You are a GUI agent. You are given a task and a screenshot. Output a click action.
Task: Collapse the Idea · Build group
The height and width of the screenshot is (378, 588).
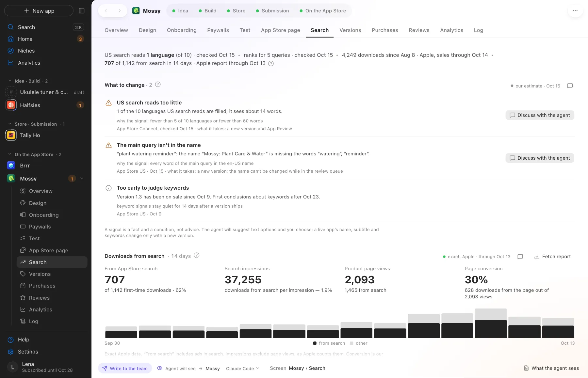(x=9, y=81)
